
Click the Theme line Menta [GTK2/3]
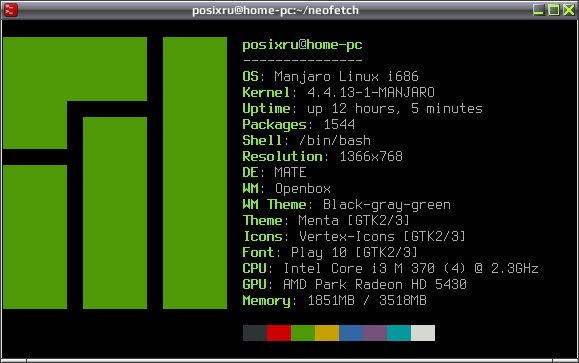pyautogui.click(x=326, y=221)
